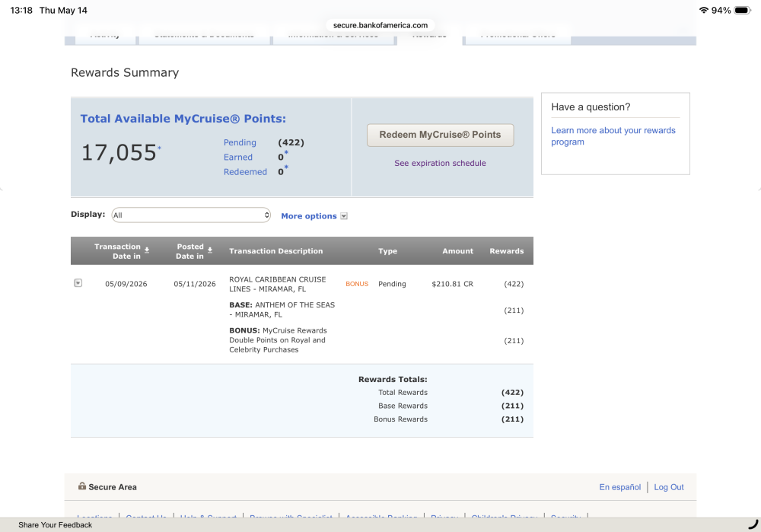This screenshot has width=761, height=532.
Task: Select posted date 05/11/2026
Action: (195, 284)
